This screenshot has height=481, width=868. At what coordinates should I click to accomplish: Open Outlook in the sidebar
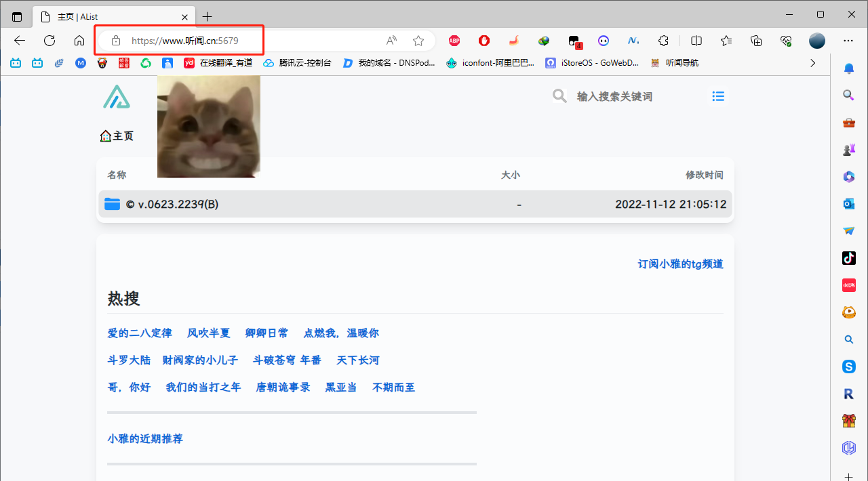click(848, 204)
